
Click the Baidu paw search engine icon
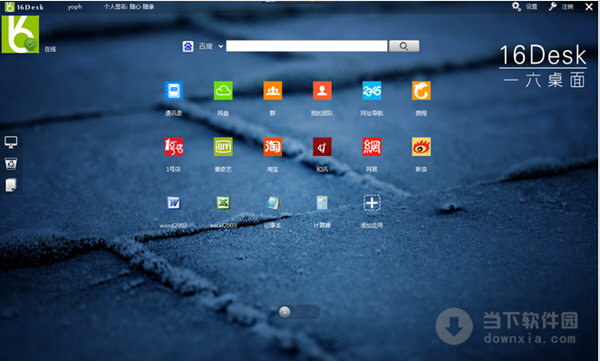click(x=188, y=46)
